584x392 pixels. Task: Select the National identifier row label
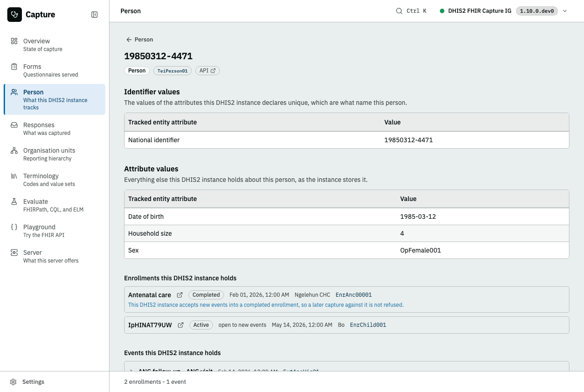pyautogui.click(x=154, y=140)
